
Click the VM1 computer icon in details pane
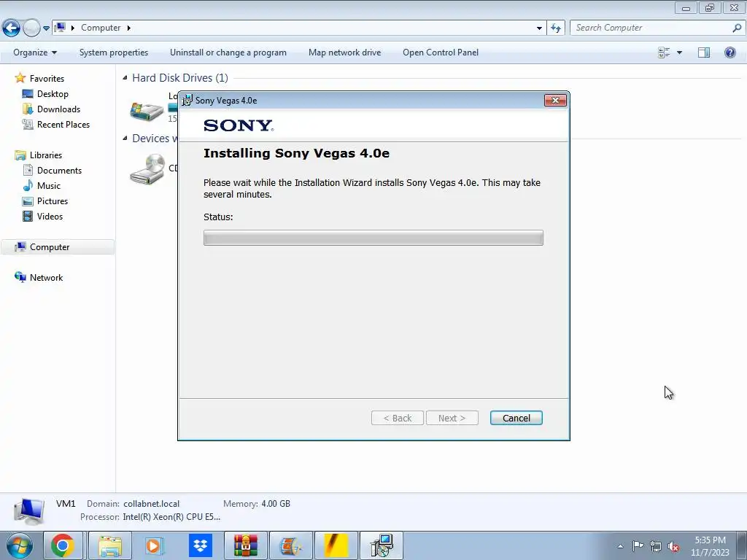(x=29, y=511)
